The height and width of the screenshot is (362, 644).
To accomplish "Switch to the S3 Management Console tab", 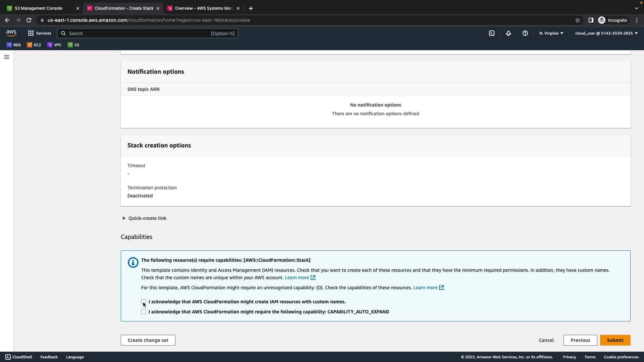I will click(39, 8).
